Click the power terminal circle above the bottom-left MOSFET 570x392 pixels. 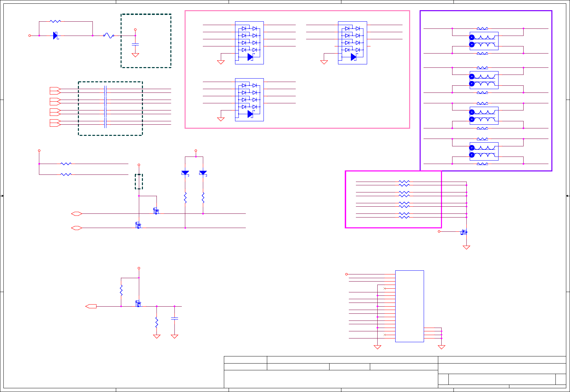click(139, 268)
